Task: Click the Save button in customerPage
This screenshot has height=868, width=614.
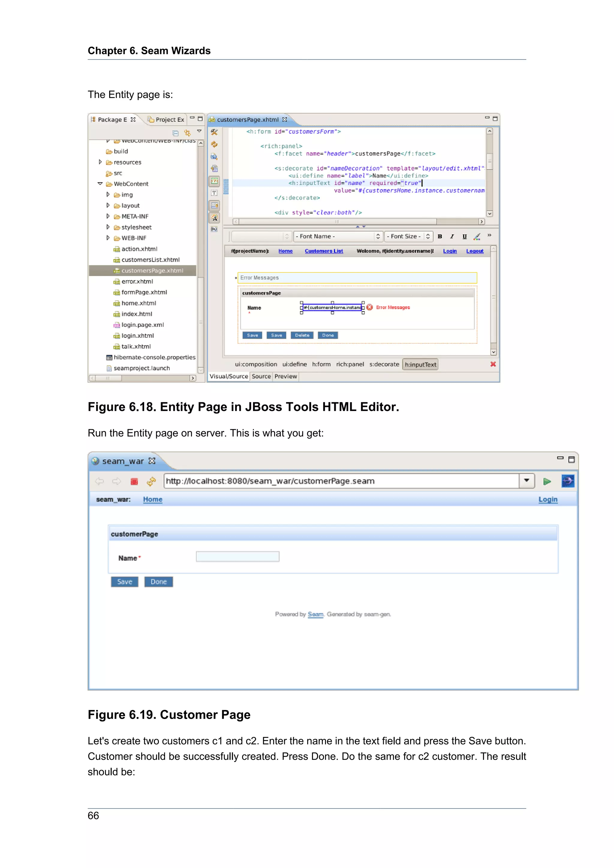Action: tap(124, 582)
